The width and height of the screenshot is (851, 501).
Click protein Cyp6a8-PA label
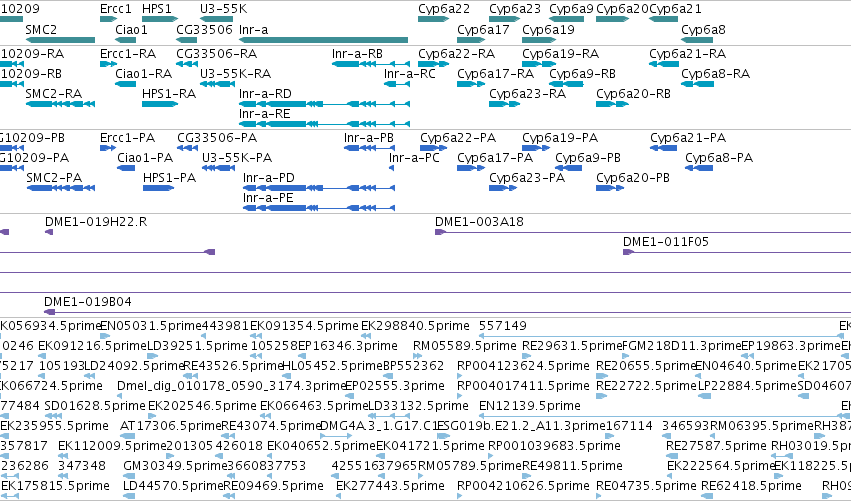click(x=719, y=157)
